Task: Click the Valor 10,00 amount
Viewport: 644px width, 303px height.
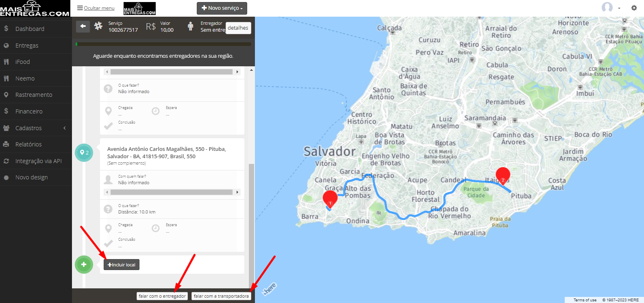Action: point(167,30)
